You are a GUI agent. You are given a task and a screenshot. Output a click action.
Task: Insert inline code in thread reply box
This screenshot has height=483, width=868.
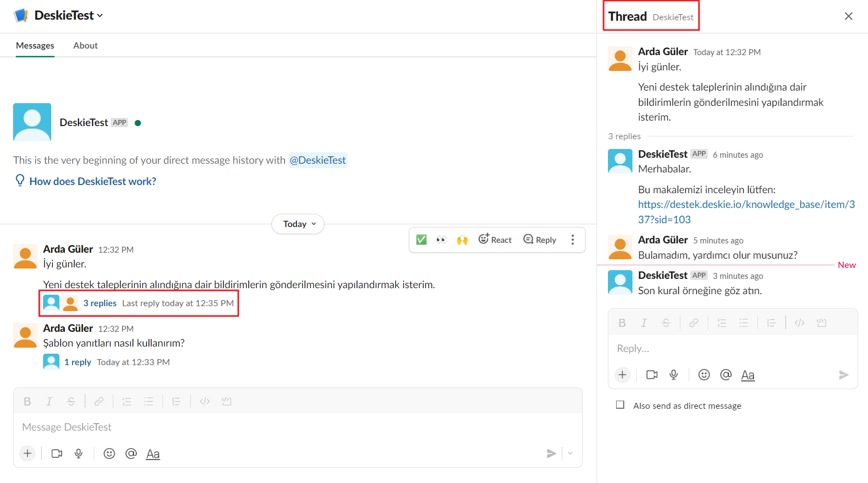[799, 323]
